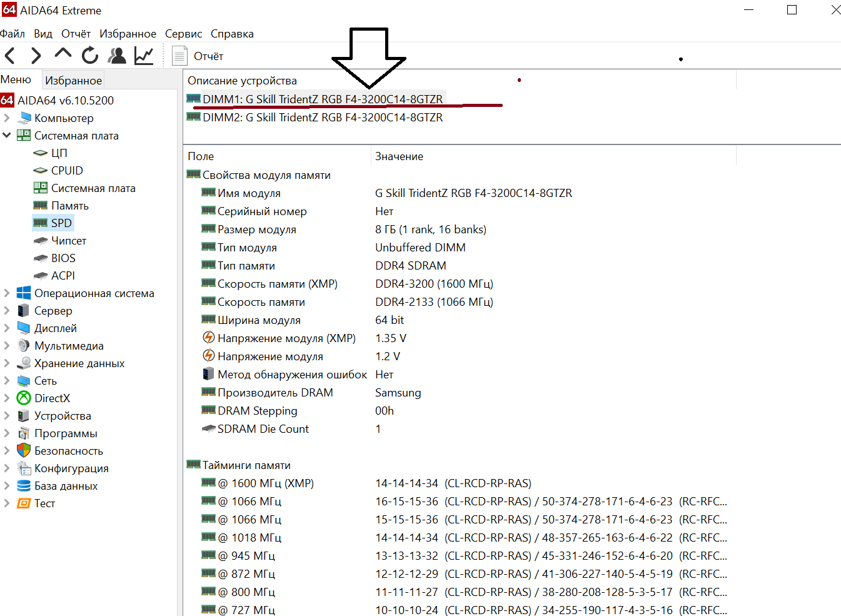Click the report document icon in toolbar
The height and width of the screenshot is (616, 841).
(179, 56)
